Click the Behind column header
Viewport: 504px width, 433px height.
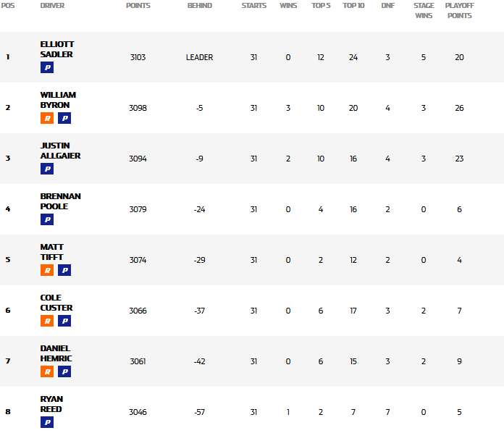click(199, 6)
